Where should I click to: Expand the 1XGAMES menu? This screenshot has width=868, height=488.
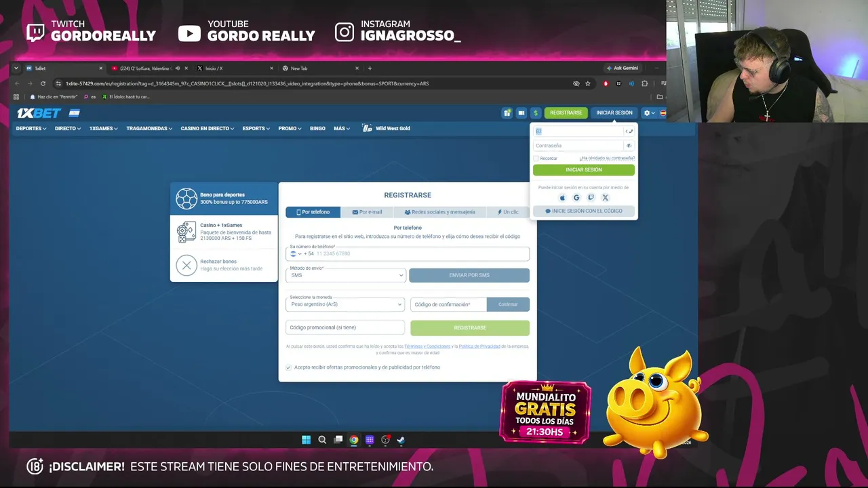104,129
